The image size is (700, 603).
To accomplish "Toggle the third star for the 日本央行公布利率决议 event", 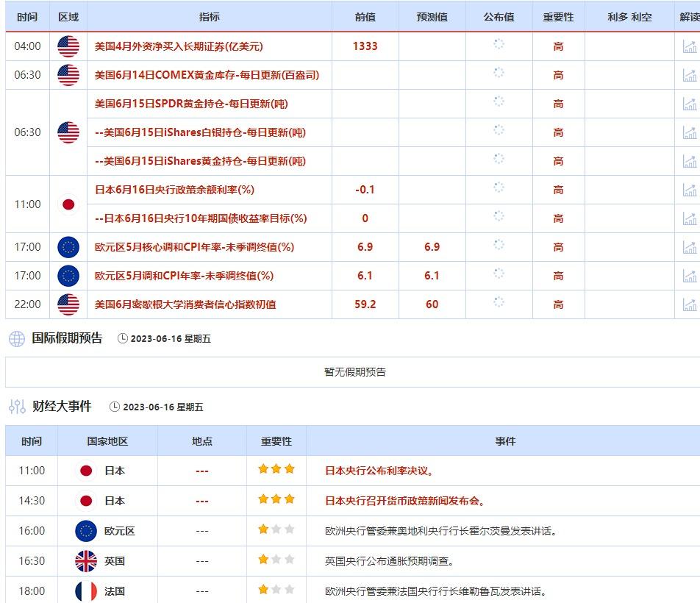I will [x=291, y=468].
